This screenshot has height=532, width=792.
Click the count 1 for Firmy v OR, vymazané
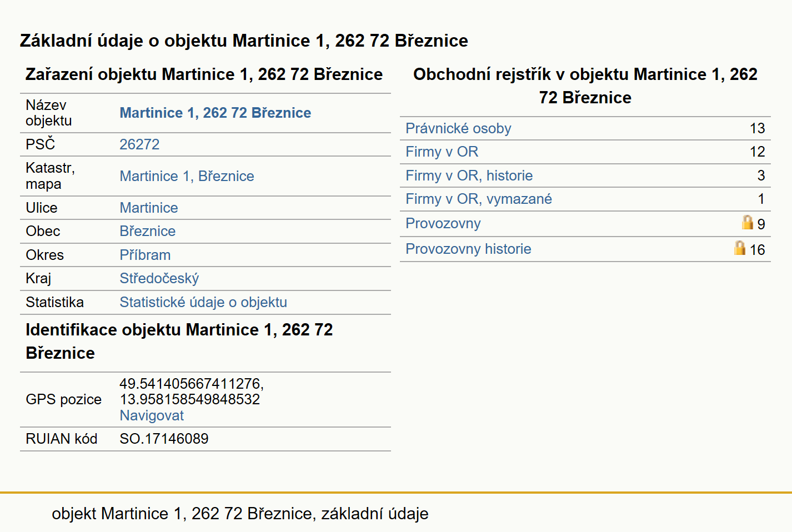[761, 199]
